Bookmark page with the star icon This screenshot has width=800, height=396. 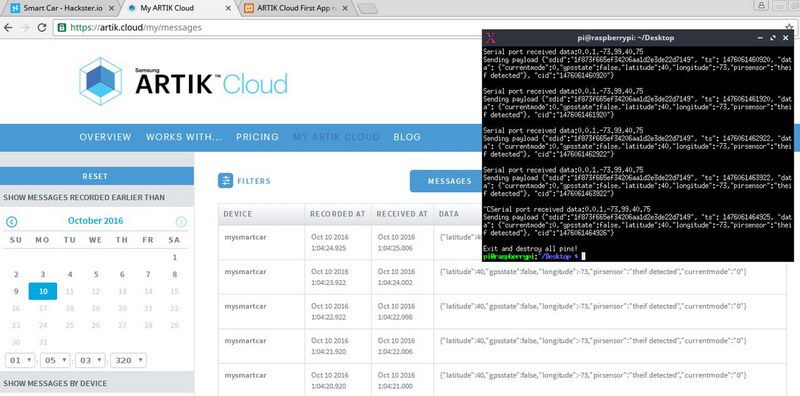789,27
